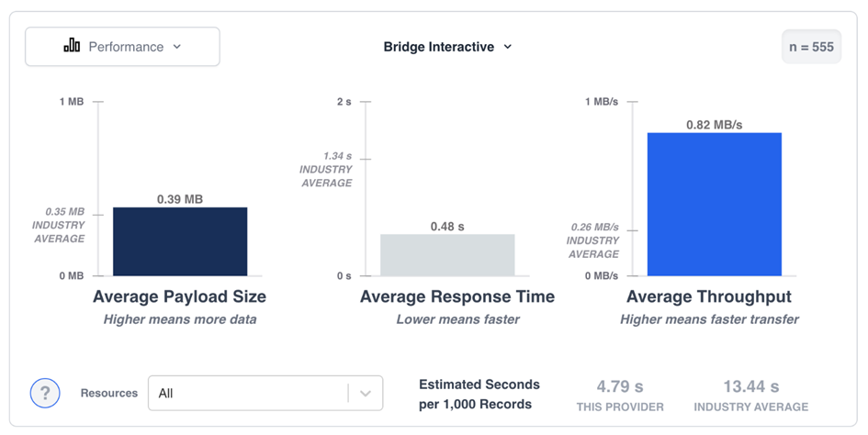Viewport: 868px width, 435px height.
Task: Open the question mark help icon
Action: pos(45,393)
